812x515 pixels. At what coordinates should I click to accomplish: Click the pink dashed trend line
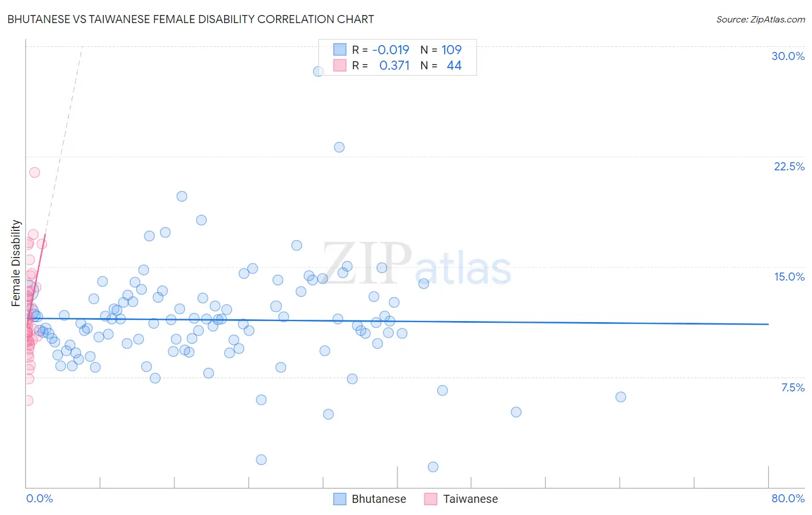pos(64,140)
